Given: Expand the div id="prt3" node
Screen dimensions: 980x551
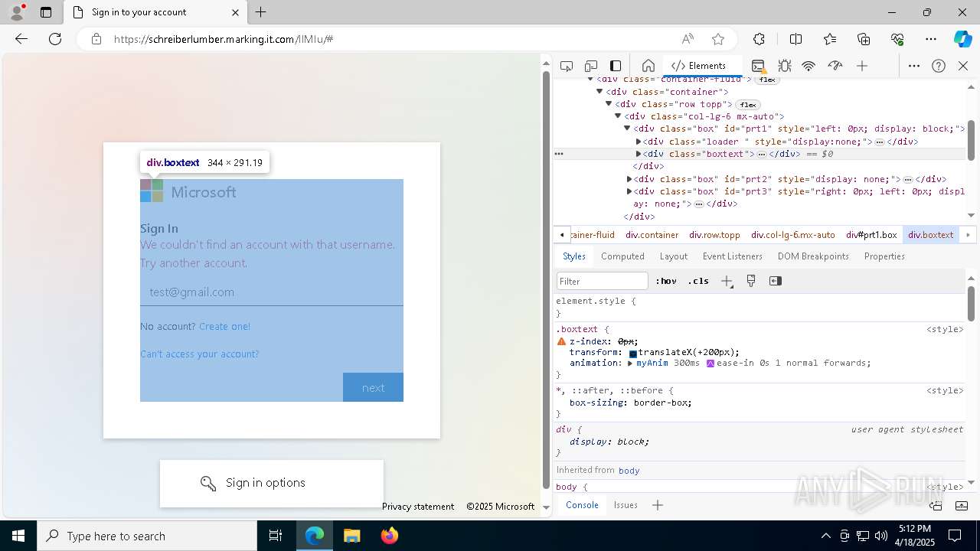Looking at the screenshot, I should [629, 191].
